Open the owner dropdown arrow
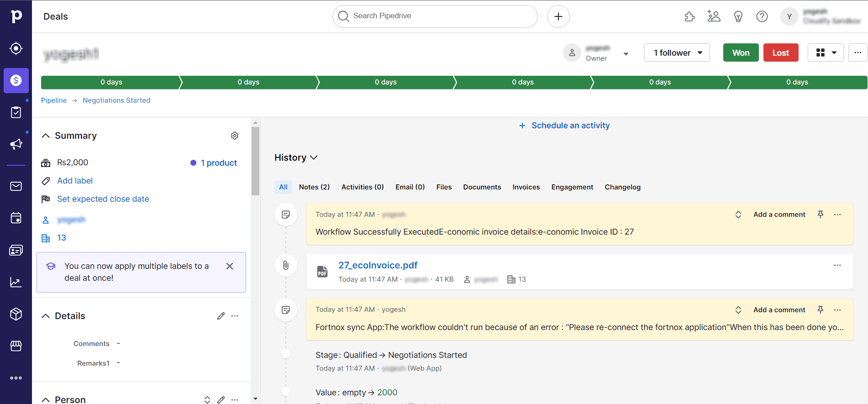Image resolution: width=868 pixels, height=404 pixels. 626,54
